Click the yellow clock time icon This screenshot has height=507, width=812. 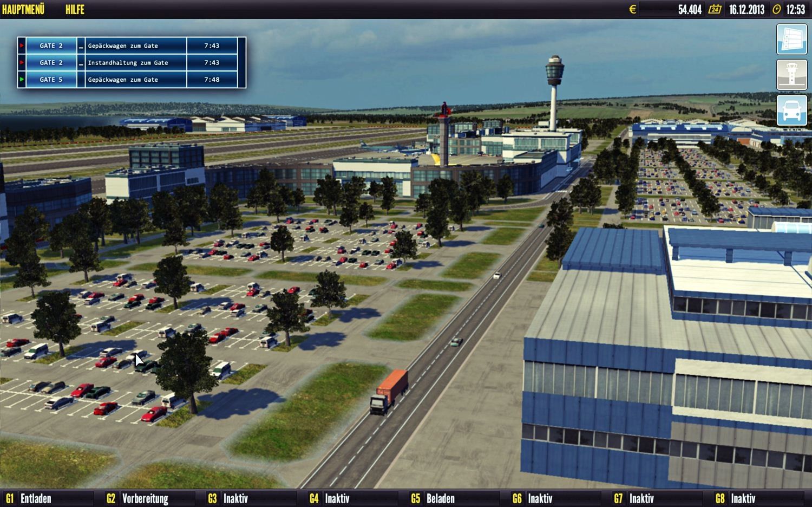pyautogui.click(x=777, y=9)
